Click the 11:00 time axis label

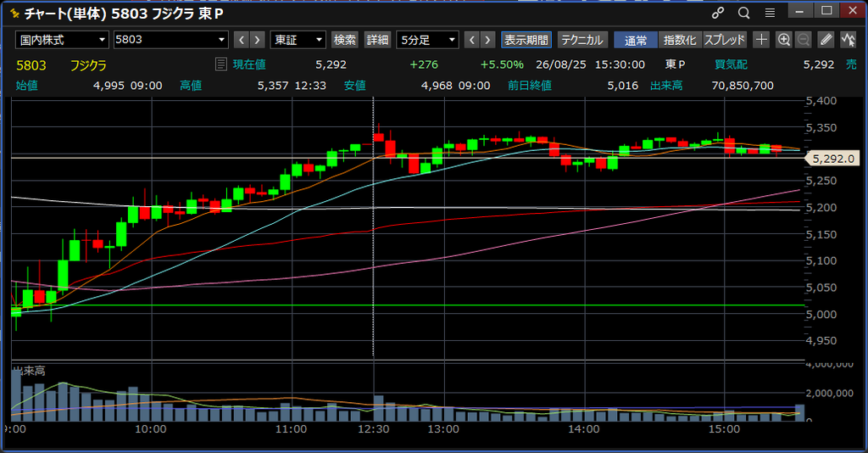tap(292, 429)
